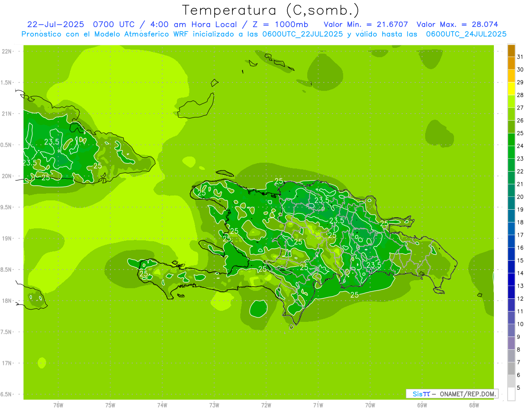Click yellow legend swatch between 28 and 29
The height and width of the screenshot is (411, 532).
tap(511, 89)
